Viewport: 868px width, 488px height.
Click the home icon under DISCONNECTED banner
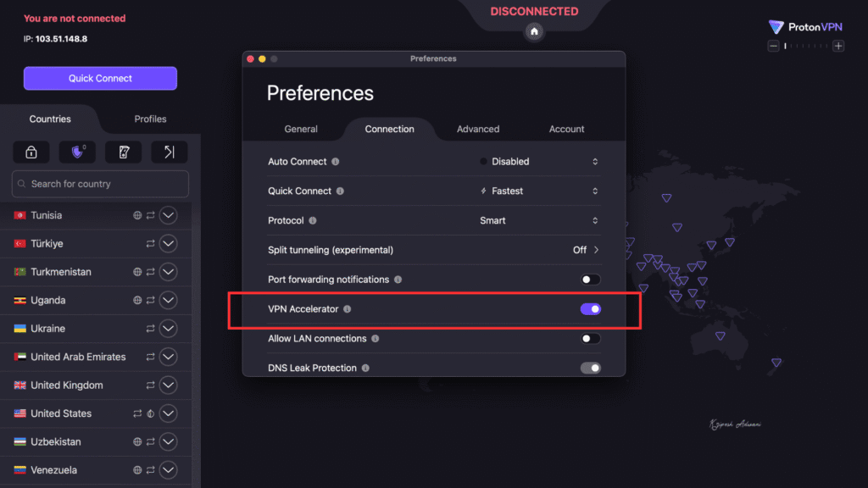[533, 30]
